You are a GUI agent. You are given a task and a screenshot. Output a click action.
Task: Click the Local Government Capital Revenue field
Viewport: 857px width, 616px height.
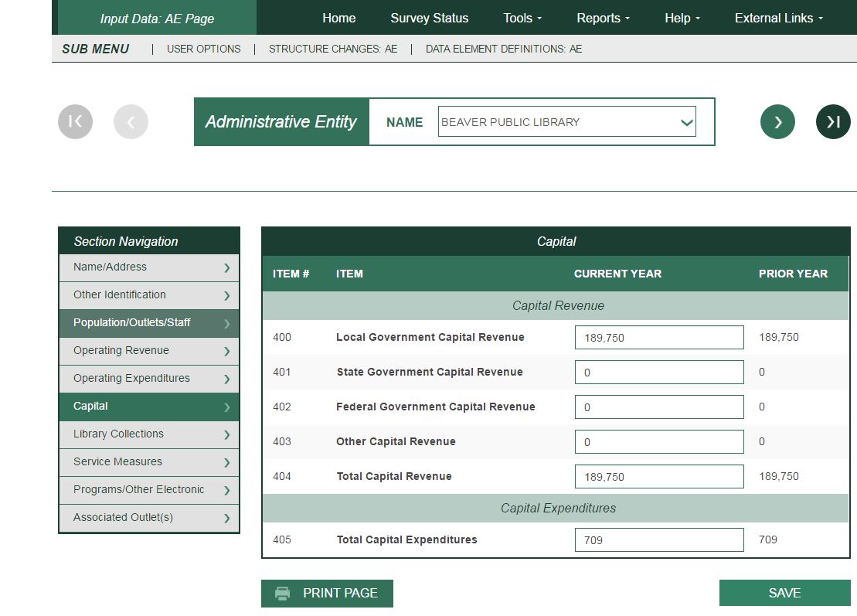659,338
